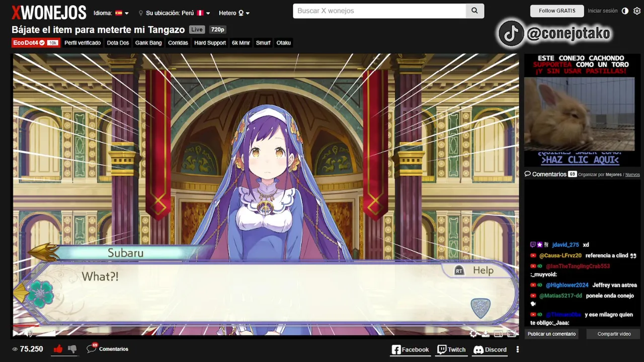Click the @Causa-LFrvz20 username in chat
The height and width of the screenshot is (362, 644).
(560, 255)
